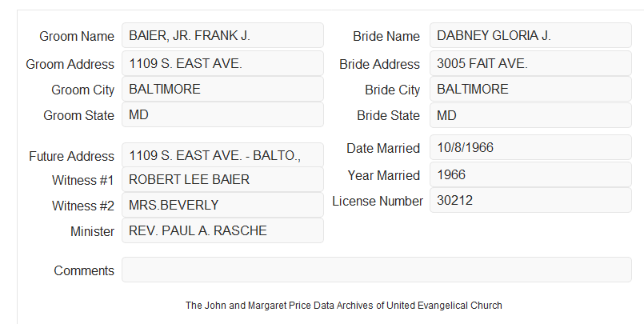Viewport: 644px width, 324px height.
Task: Select the Bride State field
Action: [x=530, y=115]
